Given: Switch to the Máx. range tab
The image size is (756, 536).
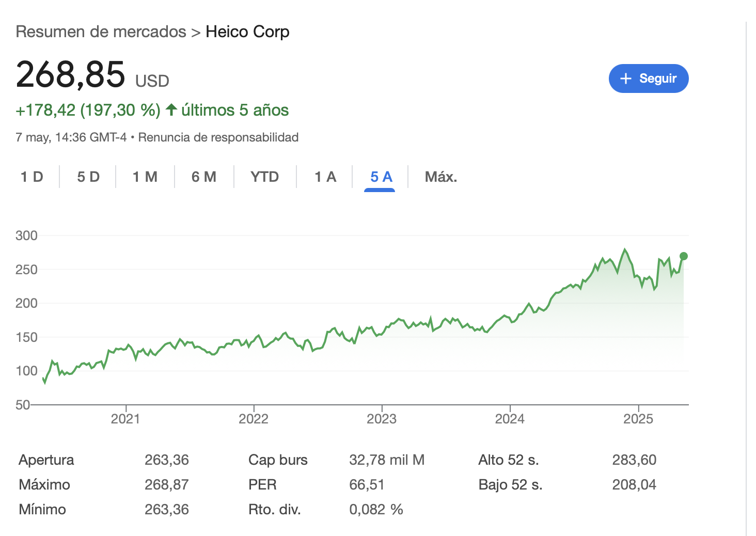Looking at the screenshot, I should [440, 177].
